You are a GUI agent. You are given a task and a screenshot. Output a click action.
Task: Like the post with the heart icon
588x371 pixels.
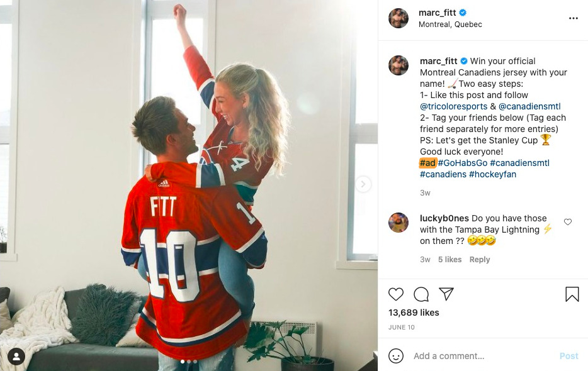click(x=395, y=294)
